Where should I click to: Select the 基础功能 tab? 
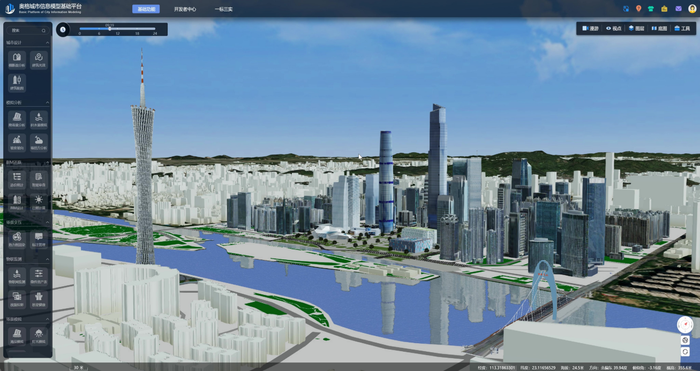point(146,9)
